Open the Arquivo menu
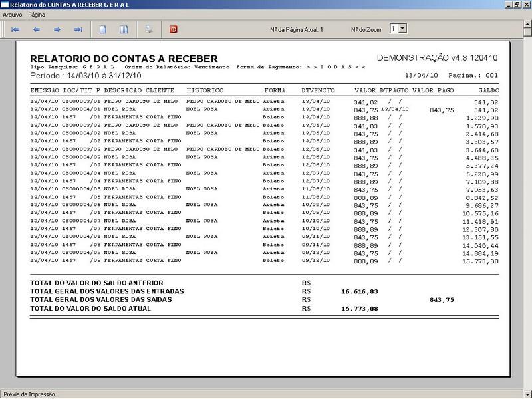 point(12,15)
